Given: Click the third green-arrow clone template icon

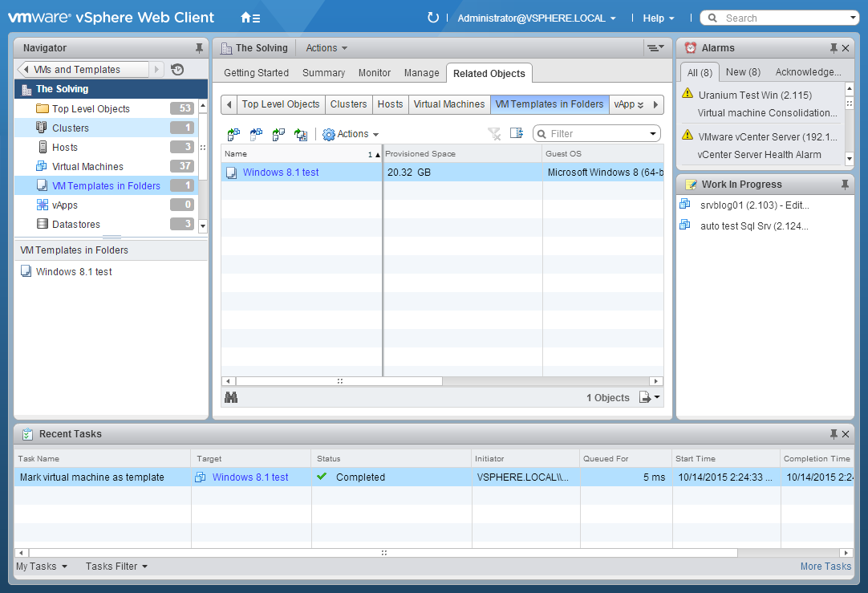Looking at the screenshot, I should coord(278,134).
